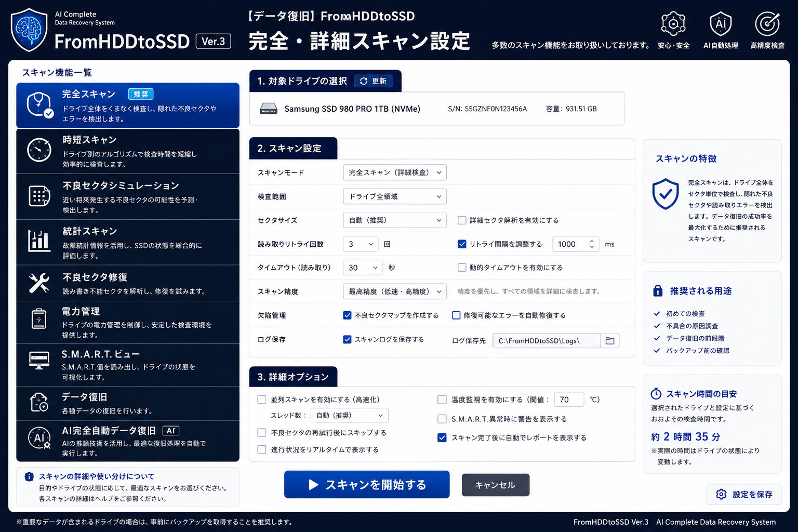This screenshot has width=798, height=532.
Task: Click the FromHDDtoSSD brain shield logo
Action: (29, 30)
